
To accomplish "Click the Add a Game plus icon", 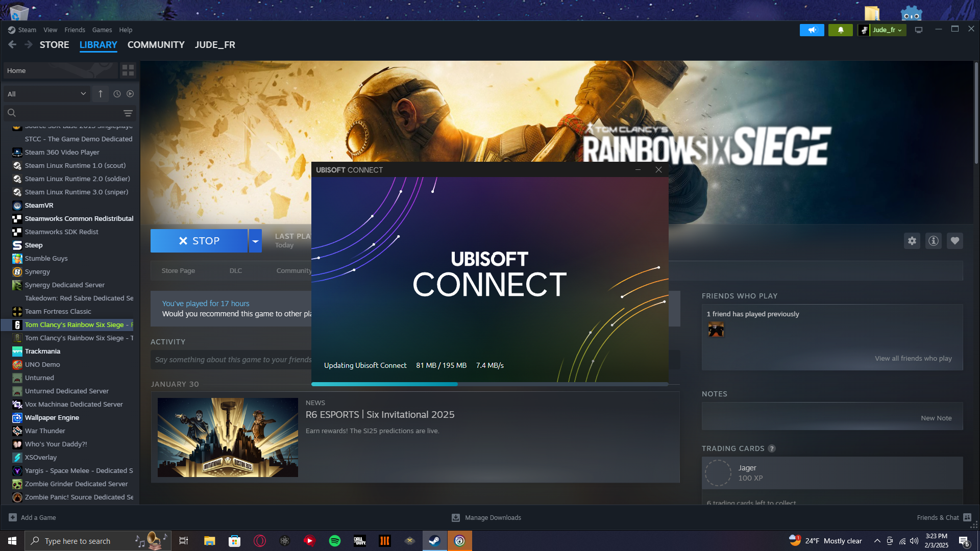I will click(x=13, y=517).
